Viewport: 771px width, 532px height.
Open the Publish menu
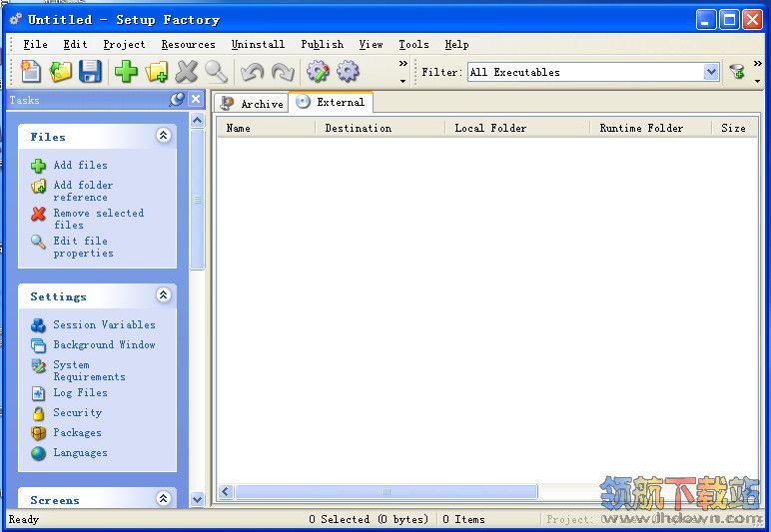(x=322, y=44)
